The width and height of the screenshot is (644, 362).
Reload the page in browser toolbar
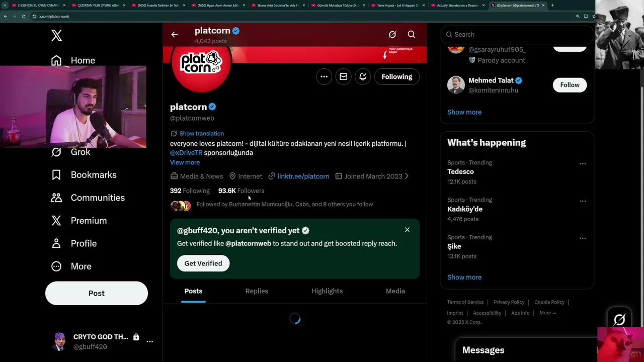pos(23,16)
